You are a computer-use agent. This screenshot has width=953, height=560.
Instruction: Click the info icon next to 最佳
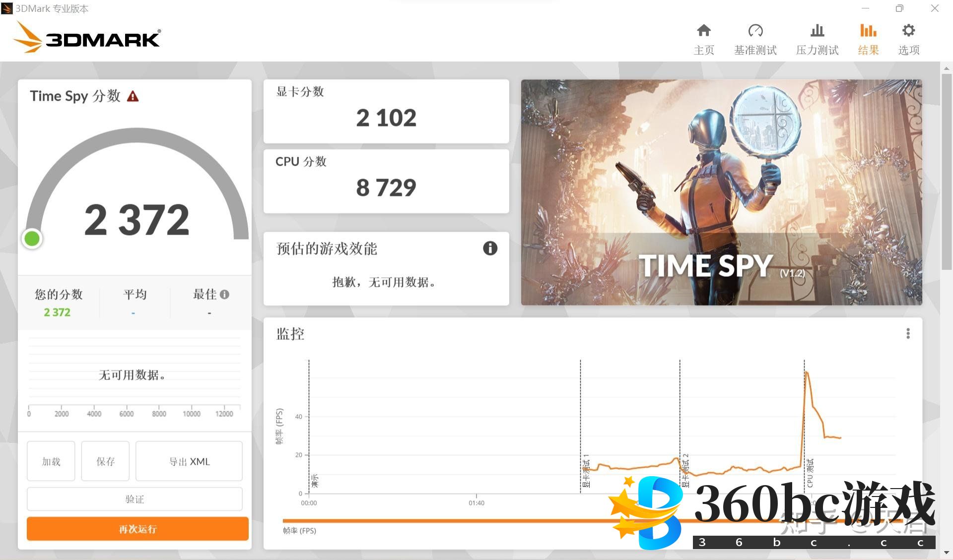[225, 294]
